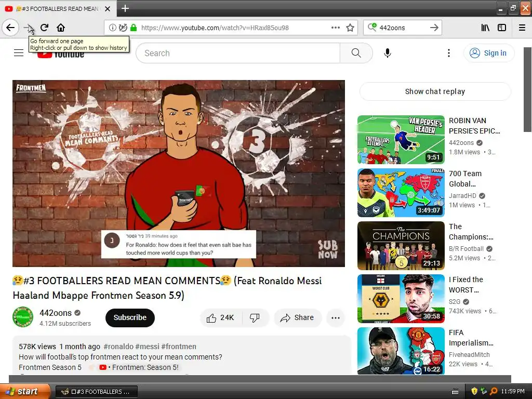Viewport: 532px width, 399px height.
Task: Click the search engine magnifier icon
Action: 372,27
